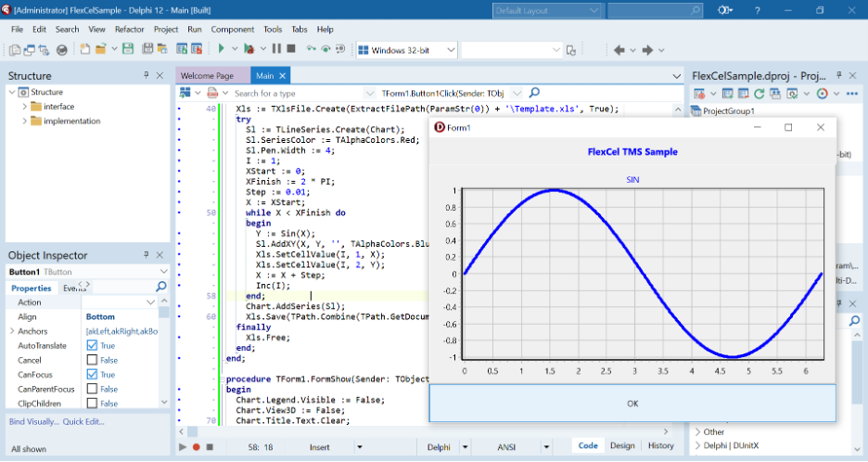Expand the interface node in Structure
The image size is (868, 462).
click(x=24, y=107)
